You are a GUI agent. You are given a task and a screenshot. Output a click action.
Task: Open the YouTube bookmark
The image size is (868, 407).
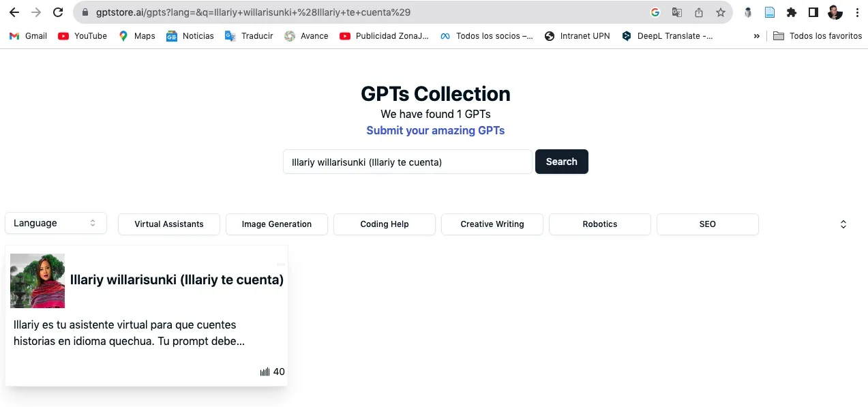(x=83, y=36)
